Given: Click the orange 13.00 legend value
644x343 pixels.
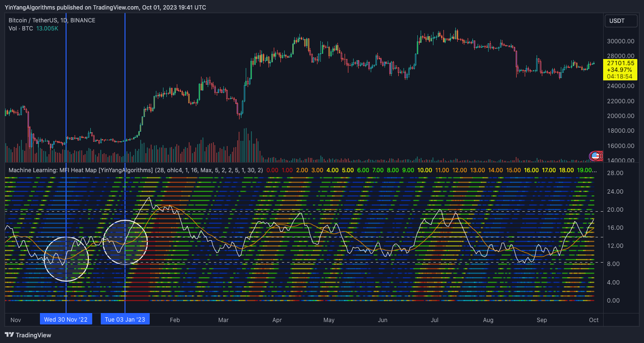Looking at the screenshot, I should 477,170.
